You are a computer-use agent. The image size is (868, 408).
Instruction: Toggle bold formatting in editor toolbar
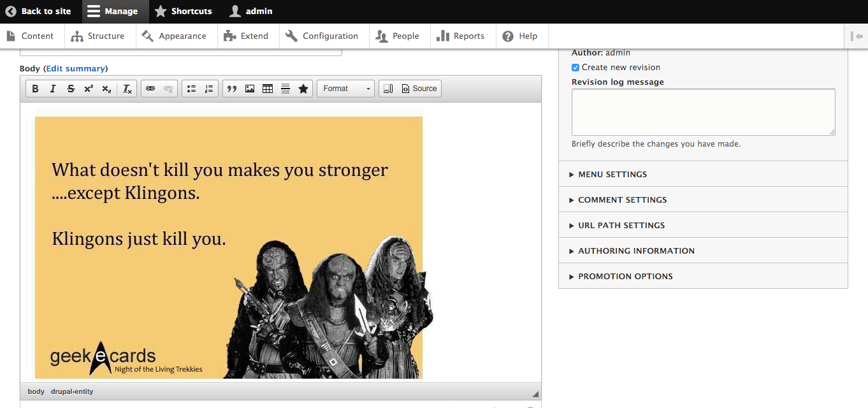[x=35, y=89]
